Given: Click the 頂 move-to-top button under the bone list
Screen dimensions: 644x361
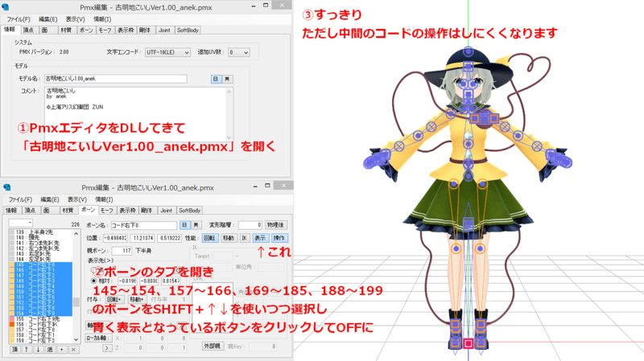Looking at the screenshot, I should tap(14, 350).
